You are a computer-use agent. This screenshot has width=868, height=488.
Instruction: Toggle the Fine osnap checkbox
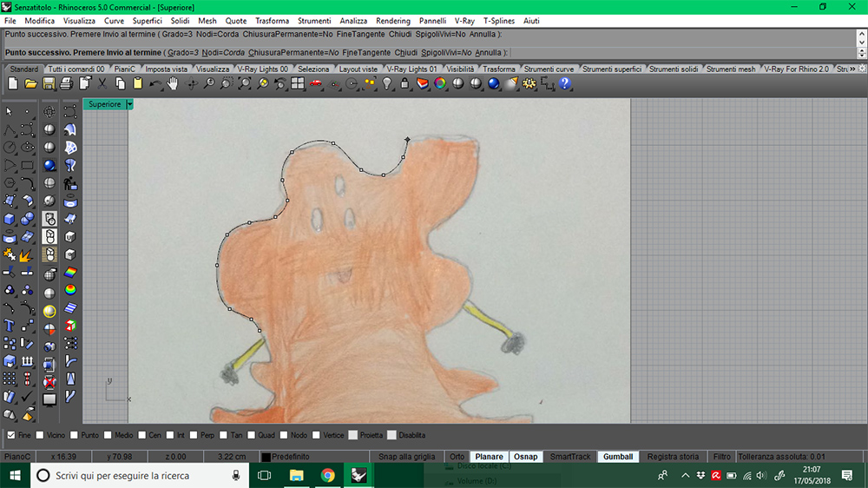11,435
